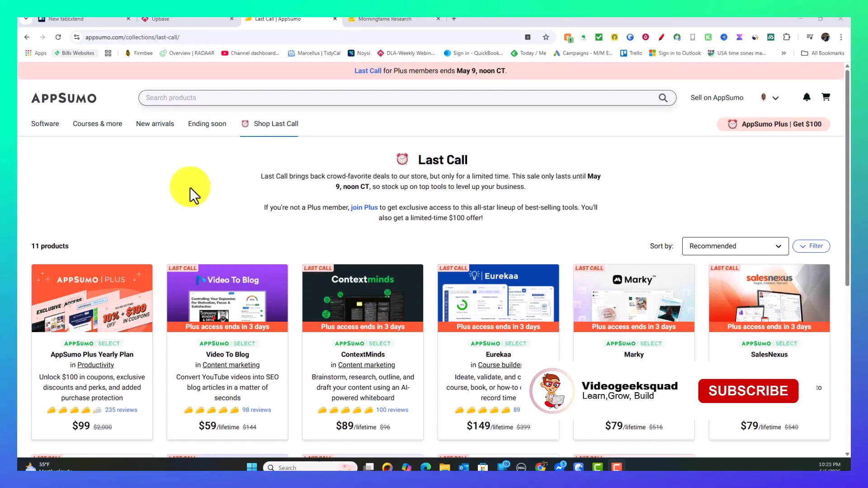The width and height of the screenshot is (868, 488).
Task: Open the Video To Blog thumbnail
Action: 227,298
